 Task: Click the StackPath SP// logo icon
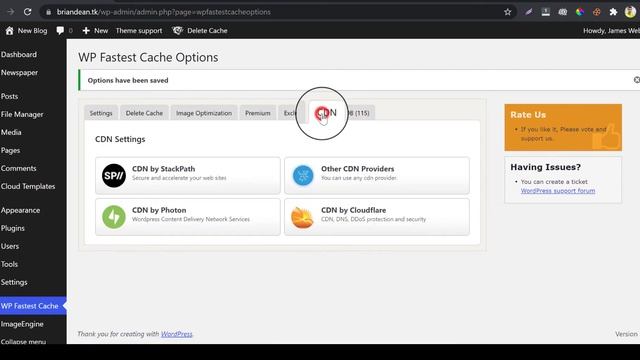113,176
